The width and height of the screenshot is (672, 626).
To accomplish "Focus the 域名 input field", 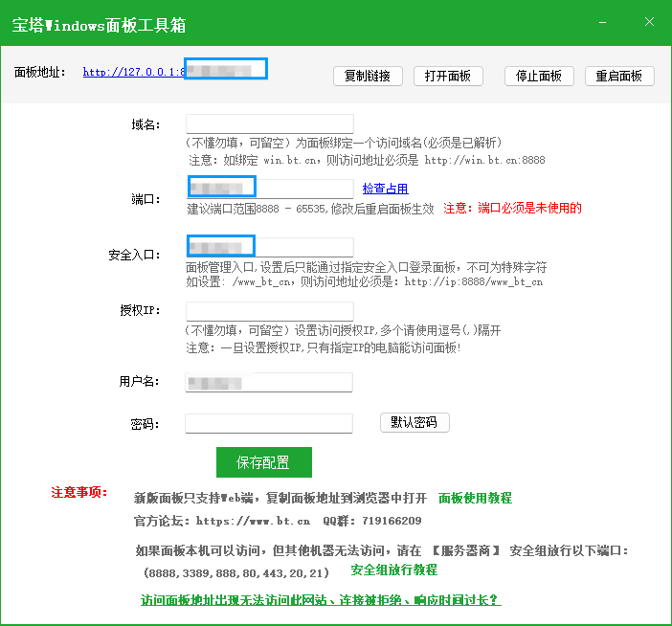I will (270, 123).
